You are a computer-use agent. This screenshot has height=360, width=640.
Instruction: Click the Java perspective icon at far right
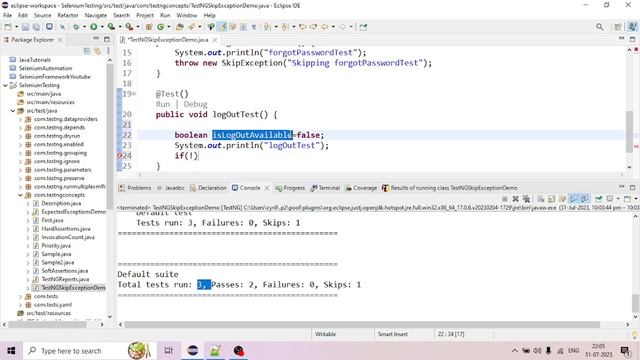click(632, 27)
